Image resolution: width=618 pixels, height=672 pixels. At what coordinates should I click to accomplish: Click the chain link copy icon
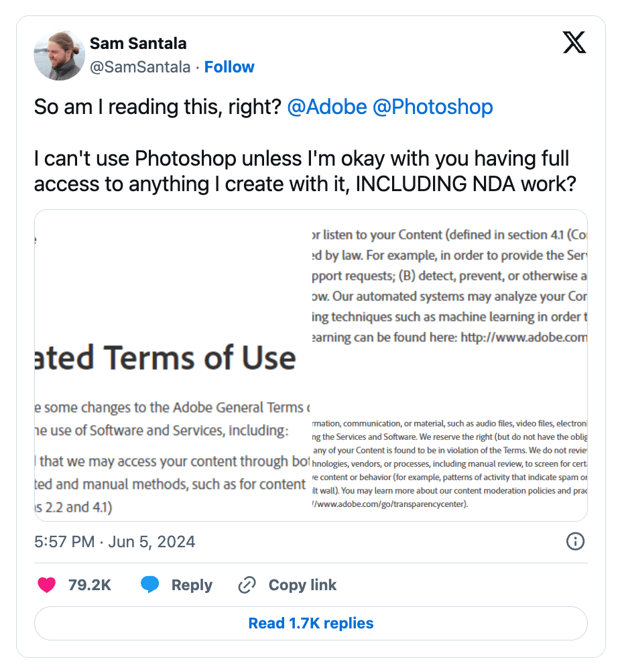click(247, 585)
